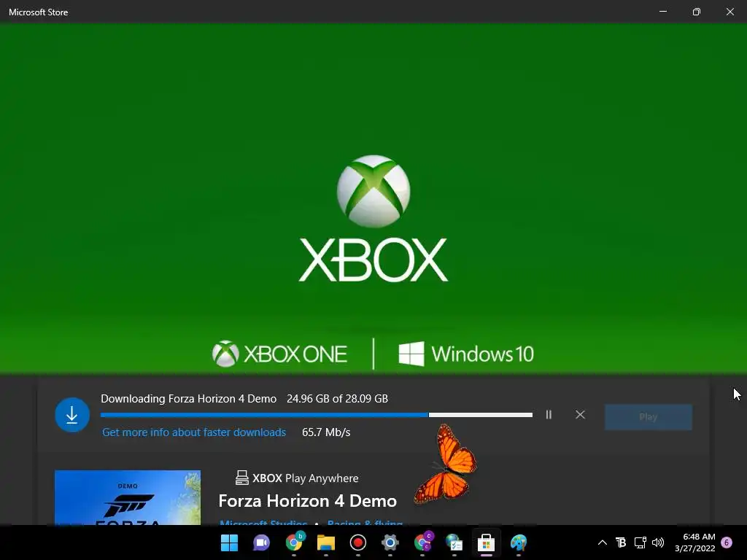Click the butterfly desktop pet
The image size is (747, 560).
(446, 464)
